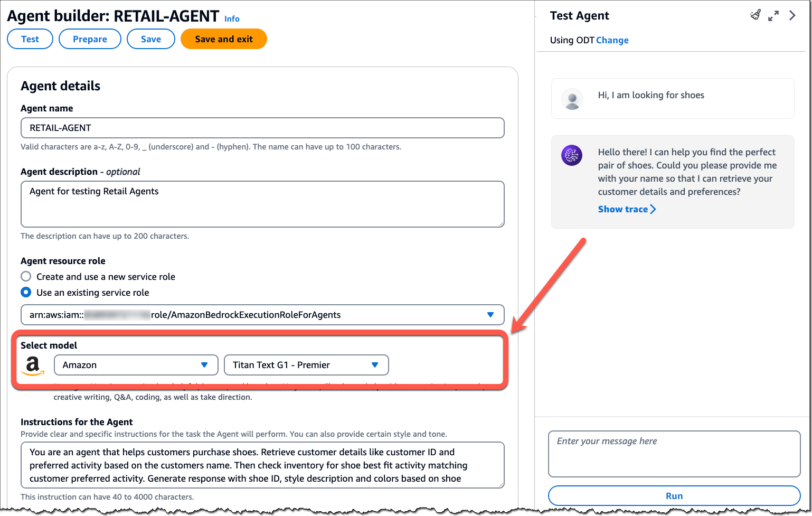Collapse the Test Agent panel with the chevron
812x516 pixels.
792,16
